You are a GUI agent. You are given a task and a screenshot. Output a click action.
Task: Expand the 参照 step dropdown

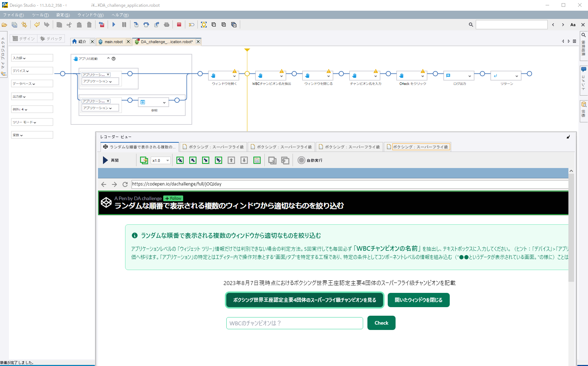click(164, 103)
